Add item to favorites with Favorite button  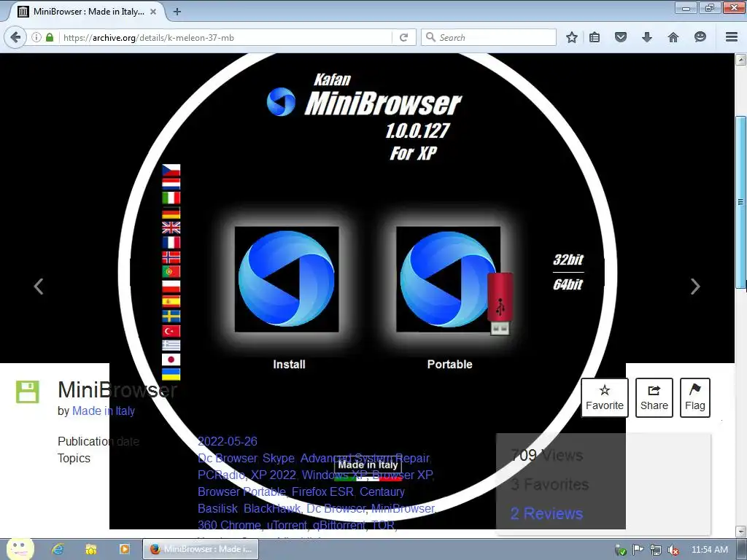point(605,397)
